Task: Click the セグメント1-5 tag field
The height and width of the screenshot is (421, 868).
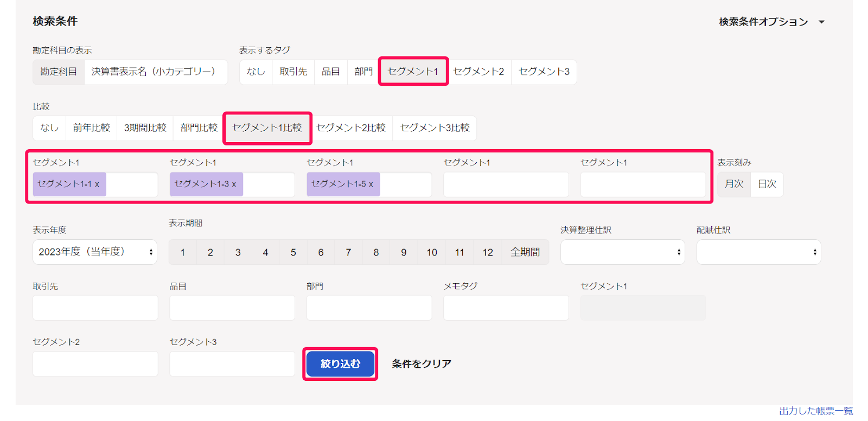Action: 369,184
